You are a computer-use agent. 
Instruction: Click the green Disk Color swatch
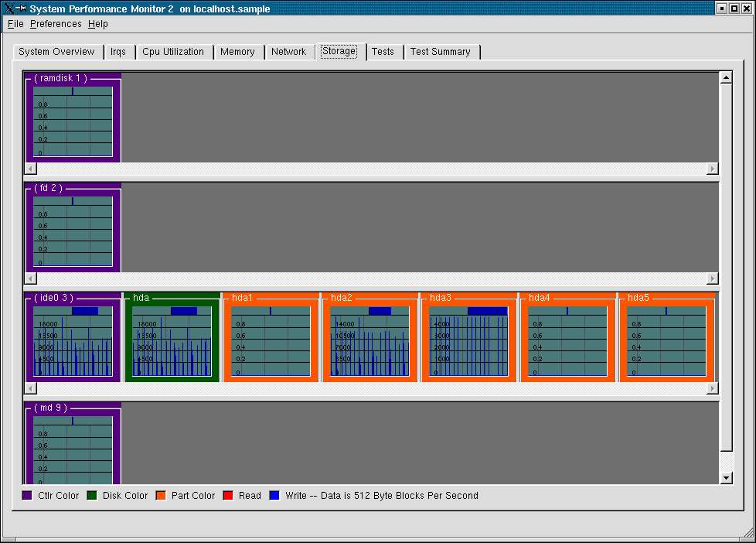pos(92,496)
